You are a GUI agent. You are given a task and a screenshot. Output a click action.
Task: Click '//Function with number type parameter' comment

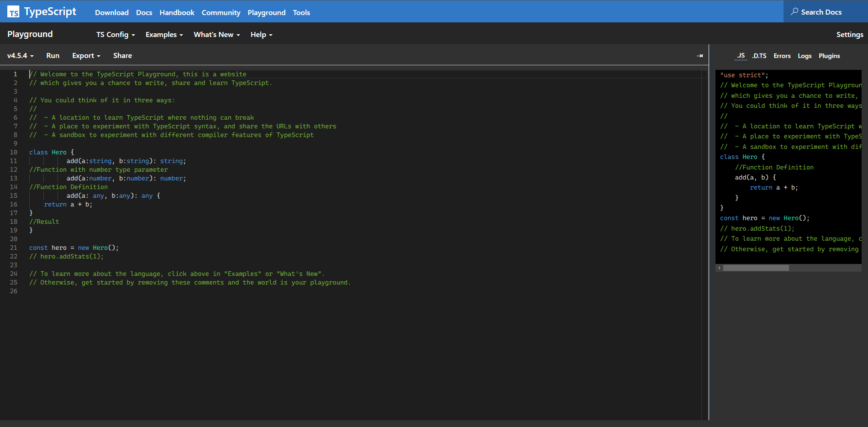99,169
